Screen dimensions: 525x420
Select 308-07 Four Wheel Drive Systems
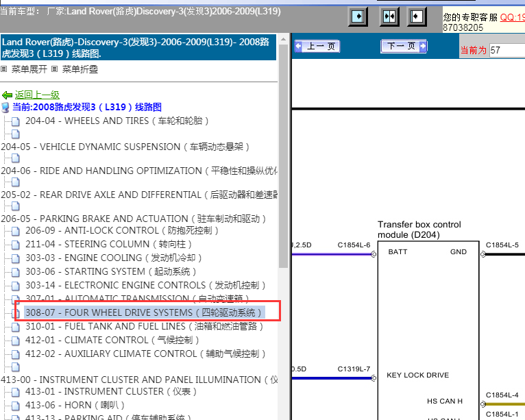pyautogui.click(x=145, y=312)
